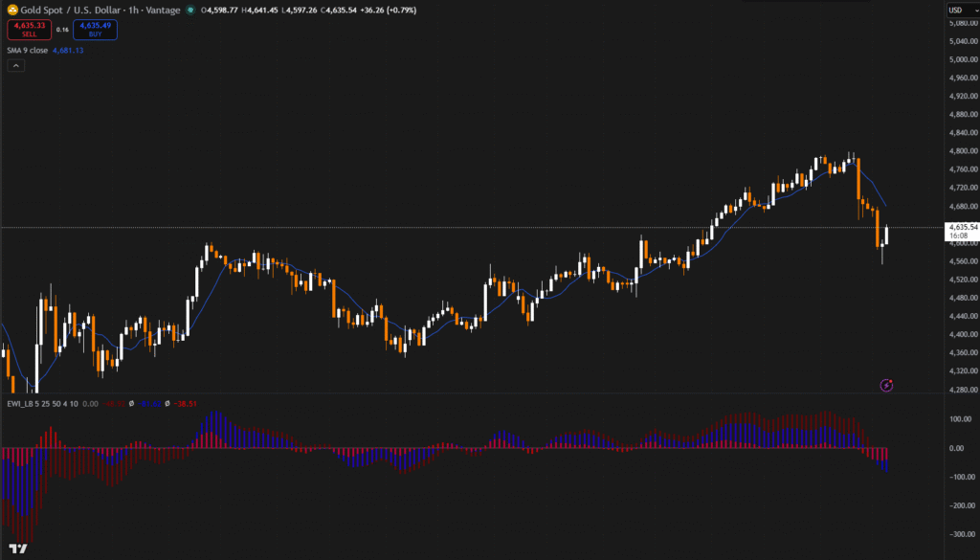Click the low price L4,597.26 value
This screenshot has height=560, width=980.
click(x=299, y=10)
